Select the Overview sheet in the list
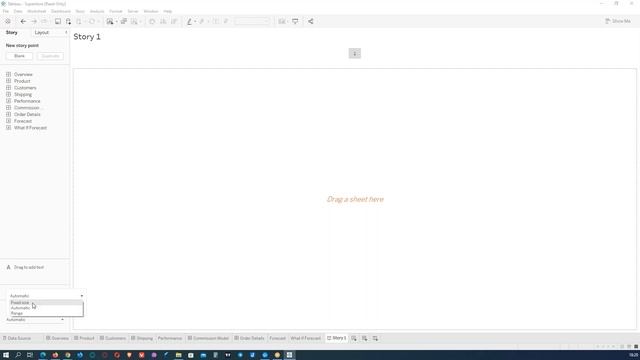The width and height of the screenshot is (640, 360). (23, 74)
